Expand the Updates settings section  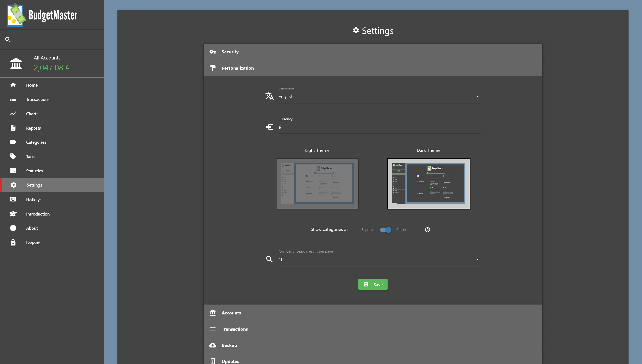point(373,359)
